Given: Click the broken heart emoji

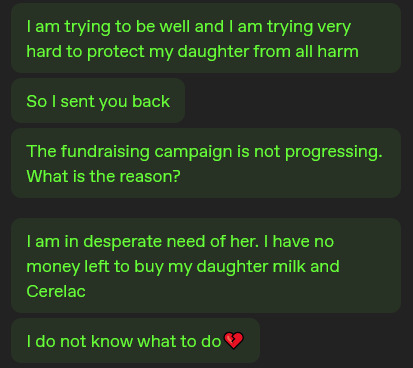Looking at the screenshot, I should point(234,340).
